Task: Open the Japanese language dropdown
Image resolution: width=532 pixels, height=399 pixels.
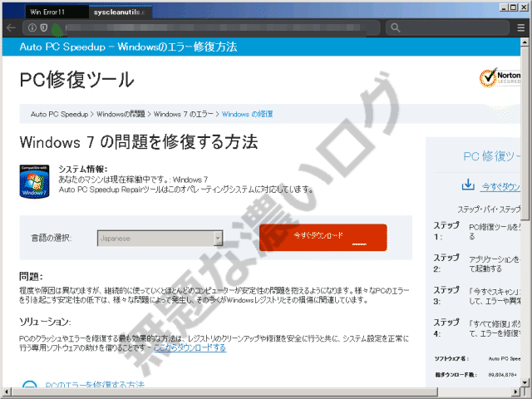Action: click(160, 239)
